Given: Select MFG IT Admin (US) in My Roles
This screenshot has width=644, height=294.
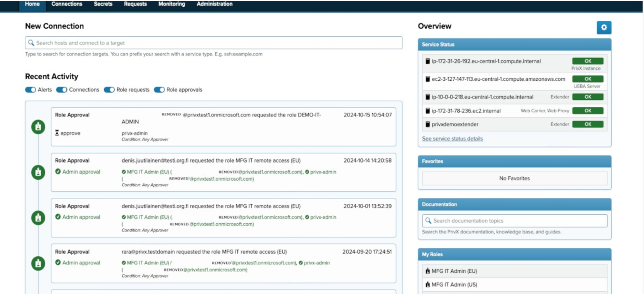Looking at the screenshot, I should (454, 285).
